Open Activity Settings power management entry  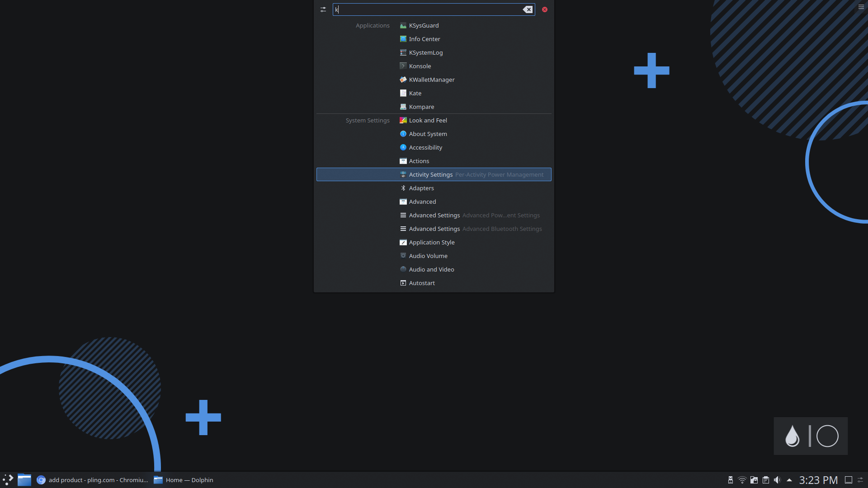pos(434,174)
